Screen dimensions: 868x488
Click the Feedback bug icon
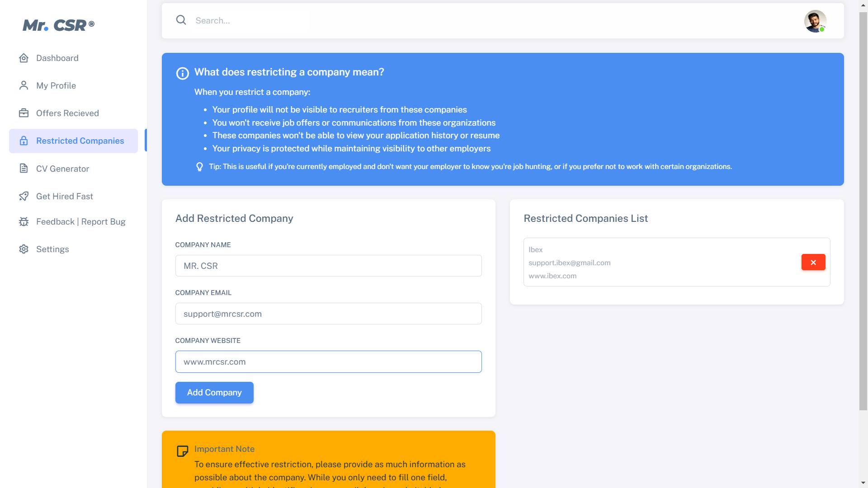coord(24,222)
